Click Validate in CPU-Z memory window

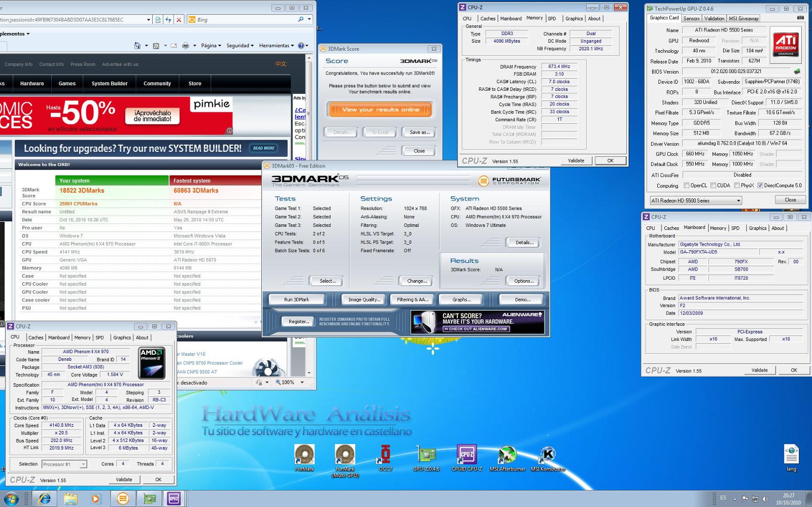[576, 160]
